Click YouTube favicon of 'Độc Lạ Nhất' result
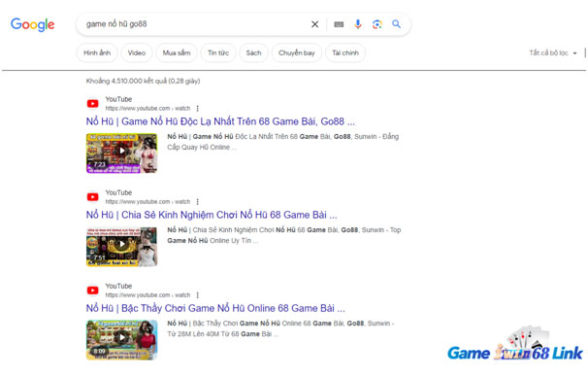Screen dimensions: 588x376 [92, 104]
